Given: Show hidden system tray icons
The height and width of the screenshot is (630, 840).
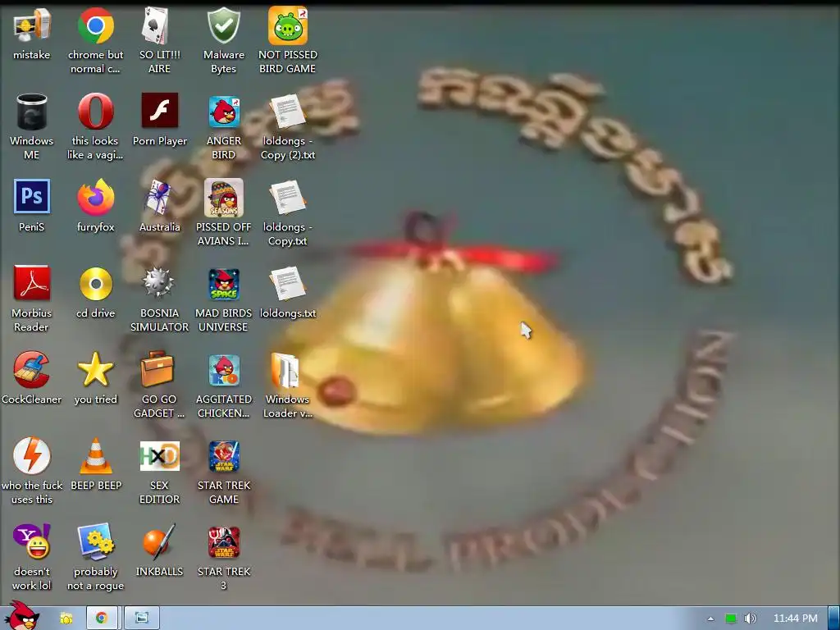Looking at the screenshot, I should (710, 619).
